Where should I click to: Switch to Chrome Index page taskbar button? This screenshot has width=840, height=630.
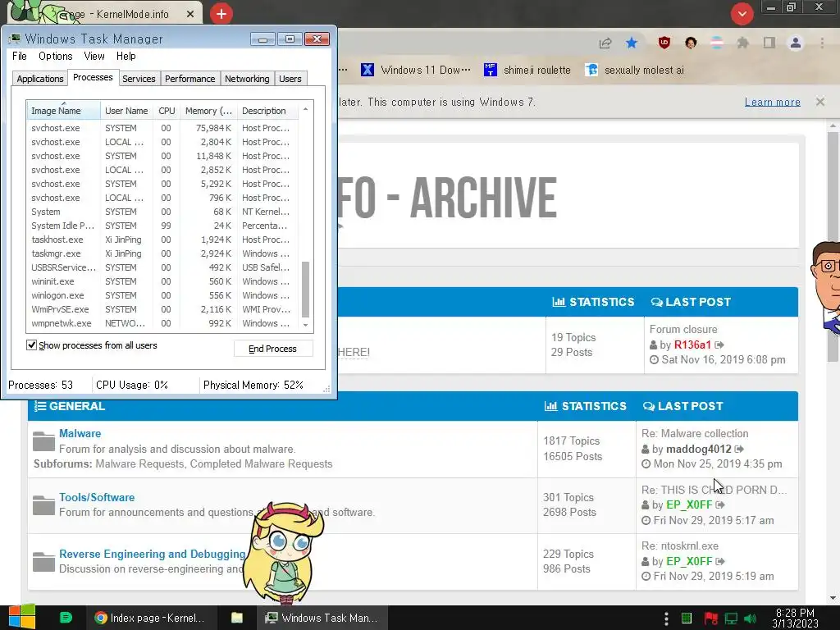[151, 618]
